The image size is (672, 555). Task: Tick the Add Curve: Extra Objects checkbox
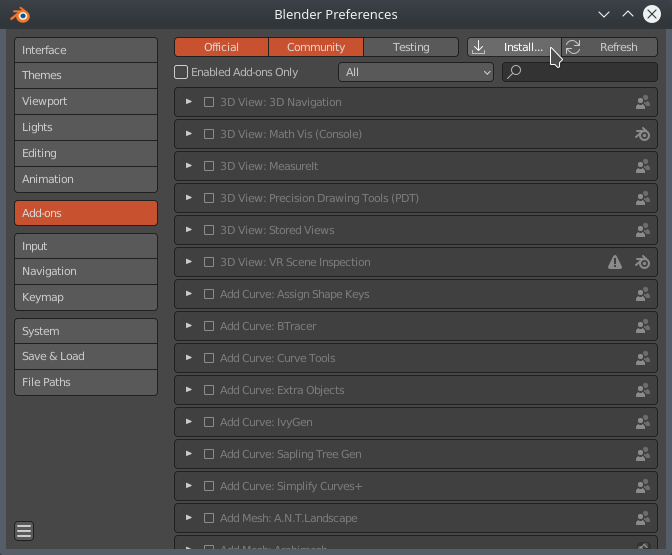point(209,390)
